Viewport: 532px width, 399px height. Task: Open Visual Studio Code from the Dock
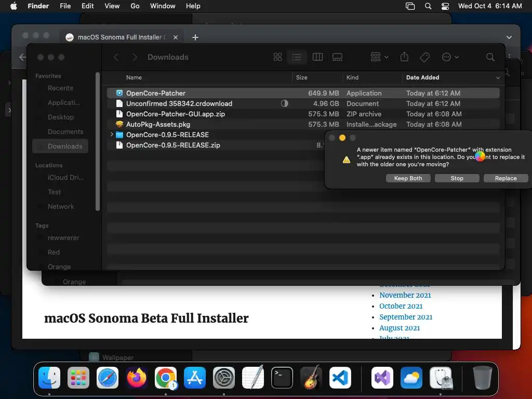point(340,378)
